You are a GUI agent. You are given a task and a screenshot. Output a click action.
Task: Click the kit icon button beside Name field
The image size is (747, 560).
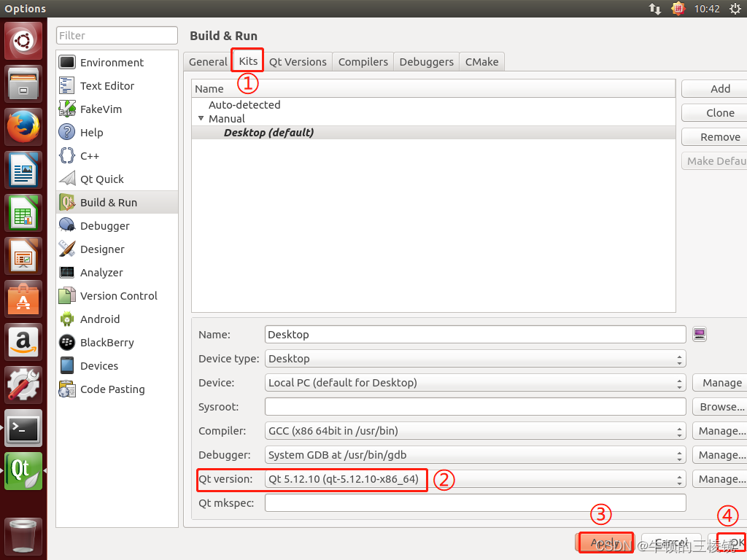699,334
